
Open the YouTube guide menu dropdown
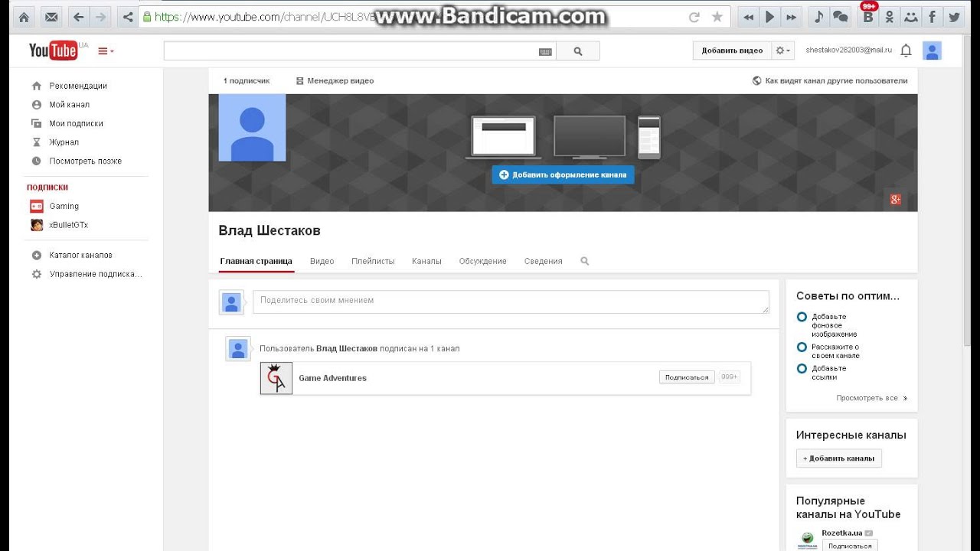pos(106,51)
